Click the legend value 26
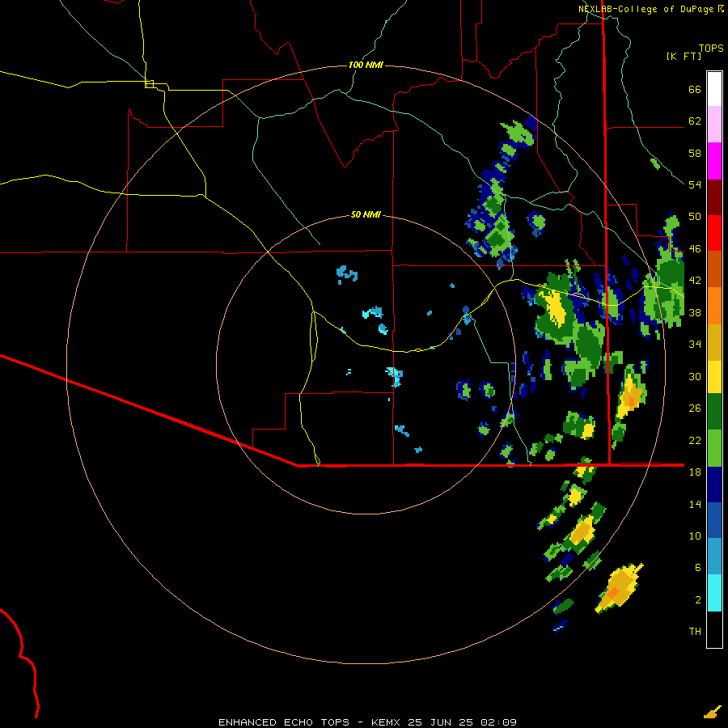The width and height of the screenshot is (728, 728). tap(695, 408)
